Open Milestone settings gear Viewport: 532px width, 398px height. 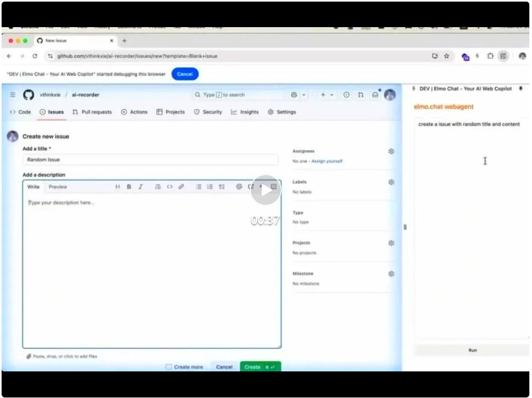[x=391, y=274]
